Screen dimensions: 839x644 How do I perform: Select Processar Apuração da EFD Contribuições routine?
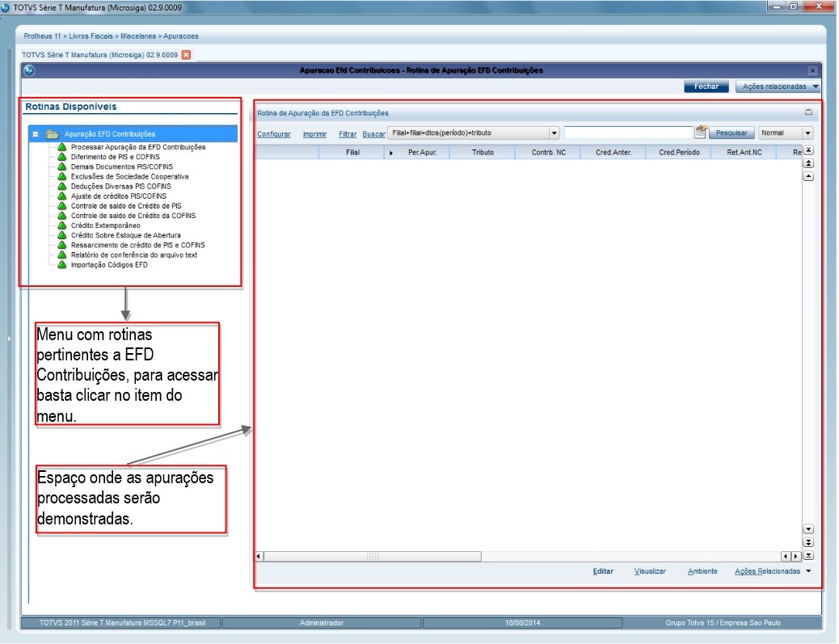[138, 147]
